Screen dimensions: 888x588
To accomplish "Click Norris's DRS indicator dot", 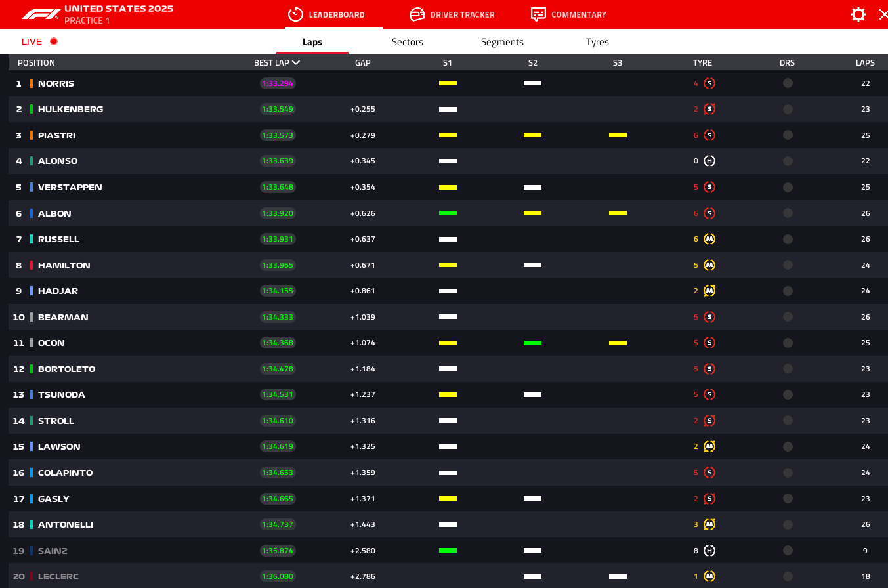I will (x=788, y=83).
